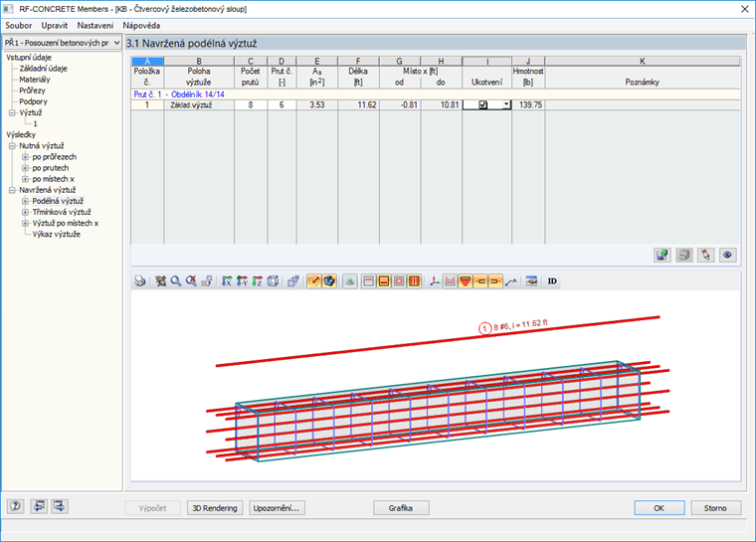Click the 3D Rendering button
Image resolution: width=756 pixels, height=542 pixels.
[x=215, y=508]
